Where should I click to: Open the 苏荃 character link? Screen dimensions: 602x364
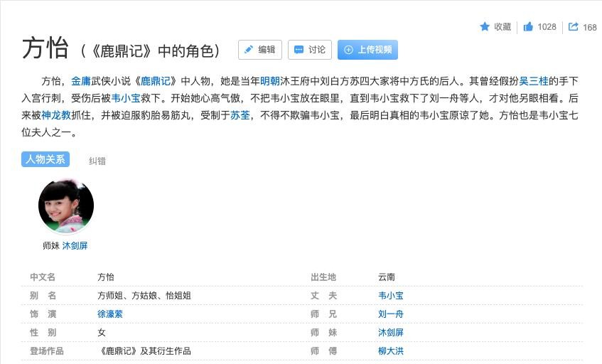pos(240,115)
